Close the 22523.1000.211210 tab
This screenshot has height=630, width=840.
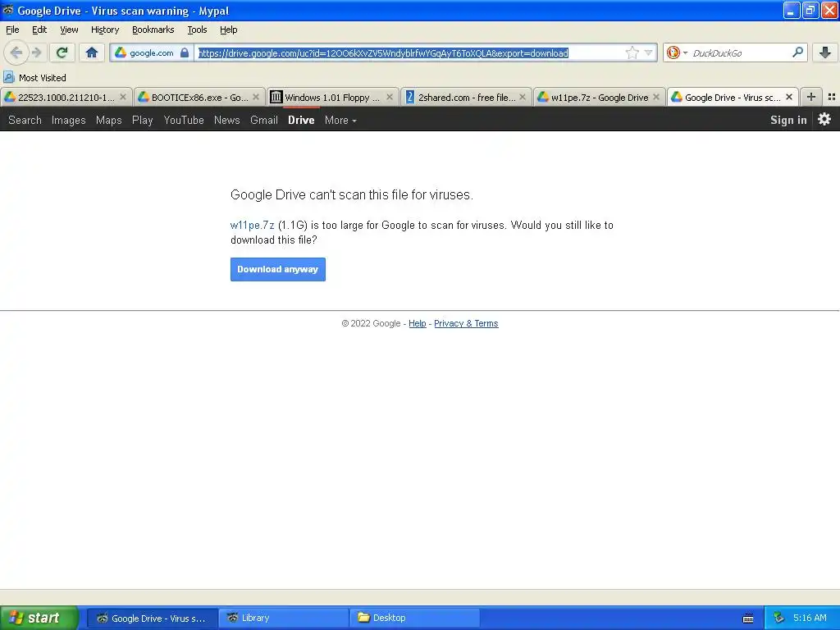click(x=123, y=97)
